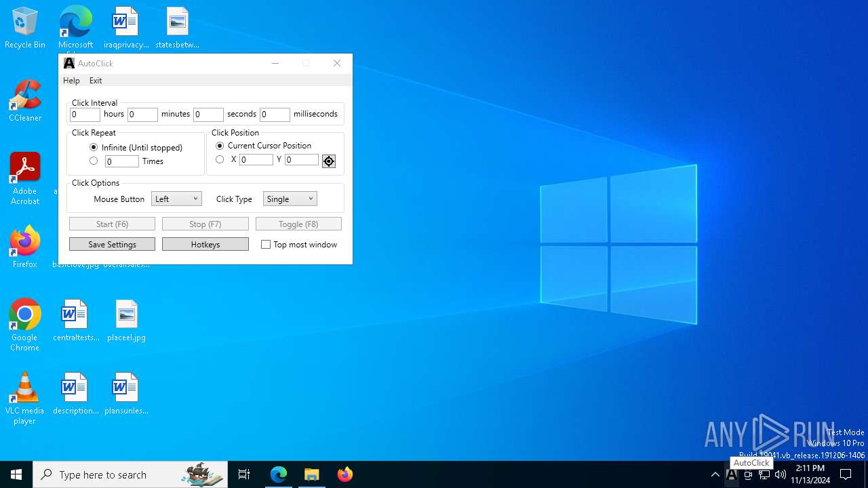Select the Google Chrome desktop shortcut
The image size is (868, 488).
click(x=25, y=325)
